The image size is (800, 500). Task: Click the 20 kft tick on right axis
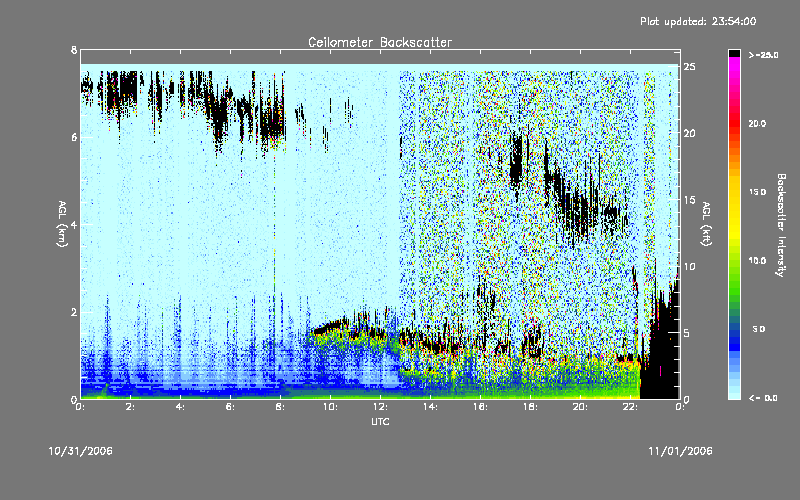coord(689,133)
